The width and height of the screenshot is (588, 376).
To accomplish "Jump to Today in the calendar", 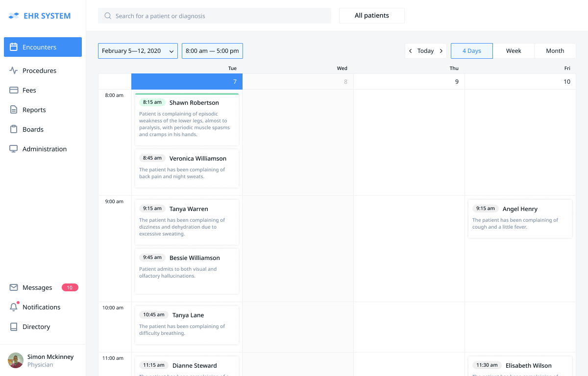I will [x=425, y=51].
